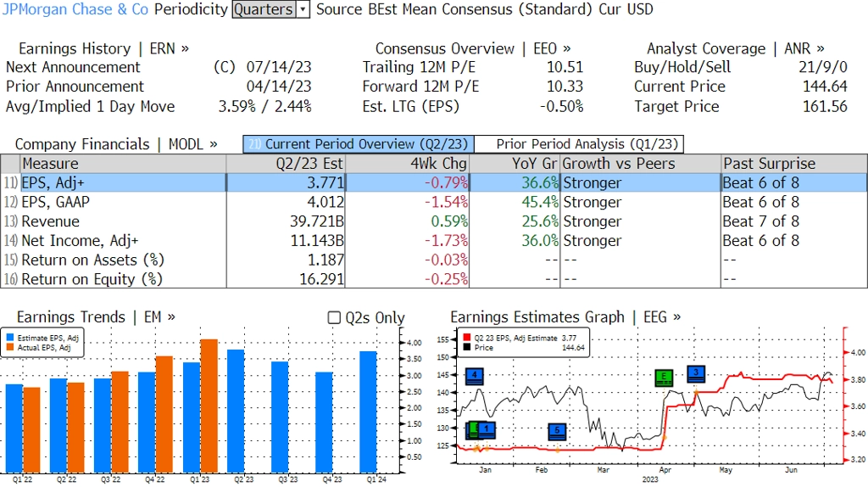The width and height of the screenshot is (868, 487).
Task: Click the blue estimate bar for Q3'23
Action: pos(280,417)
